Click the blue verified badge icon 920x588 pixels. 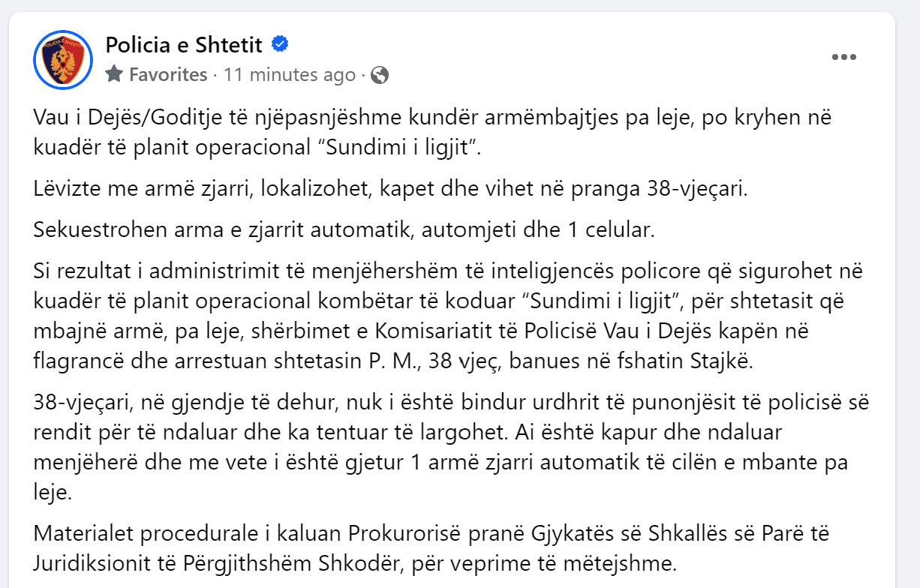(x=280, y=44)
